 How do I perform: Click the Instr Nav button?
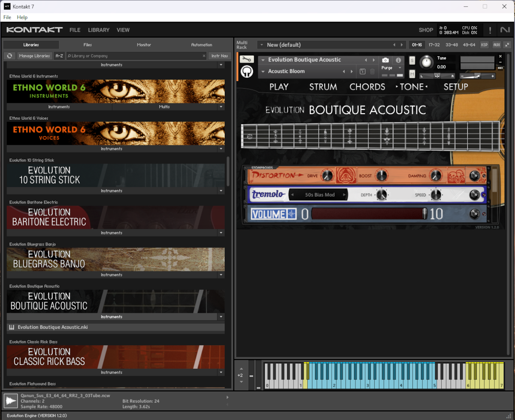point(219,56)
